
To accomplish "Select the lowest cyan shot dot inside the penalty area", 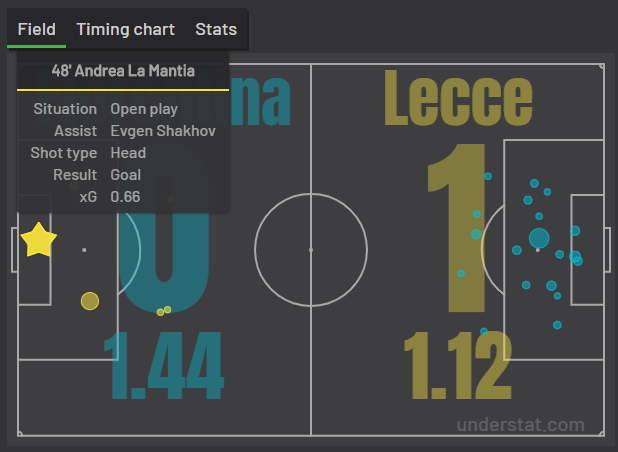I will (557, 325).
